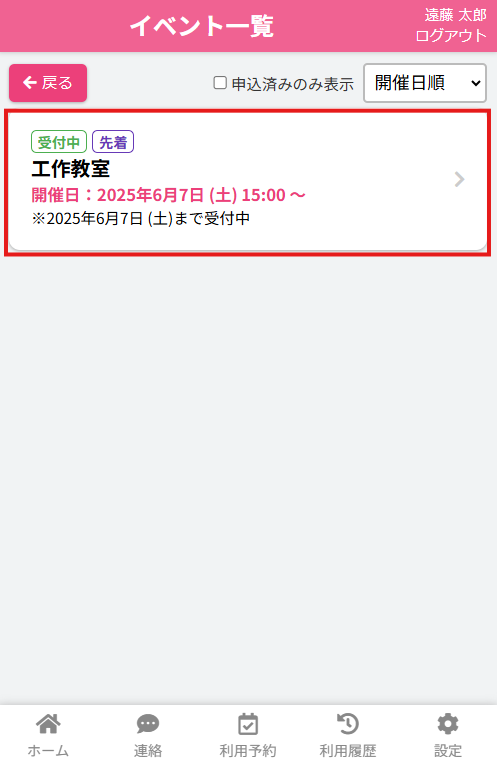Click the right chevron on 工作教室 card
Viewport: 497px width, 761px height.
tap(459, 180)
